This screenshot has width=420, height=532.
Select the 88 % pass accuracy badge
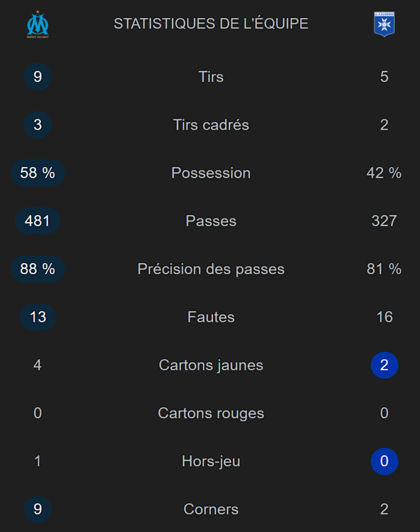pyautogui.click(x=38, y=269)
